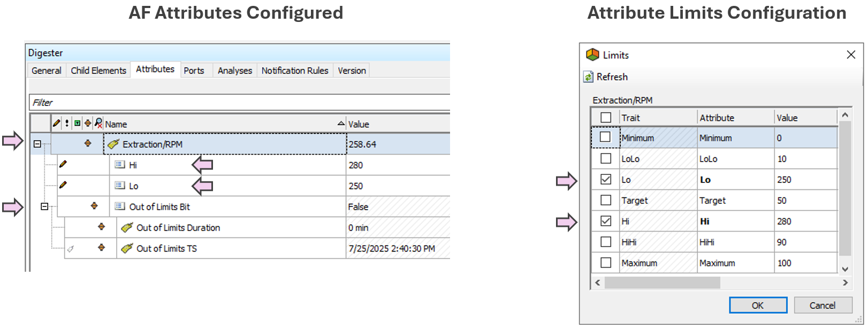The height and width of the screenshot is (329, 868).
Task: Click the magnifier column header icon
Action: pyautogui.click(x=98, y=124)
